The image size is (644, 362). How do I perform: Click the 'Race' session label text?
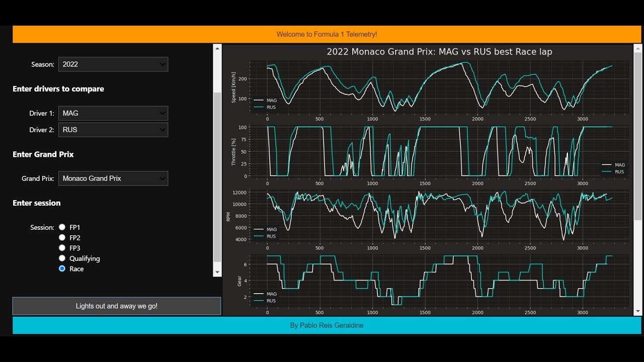(x=76, y=269)
